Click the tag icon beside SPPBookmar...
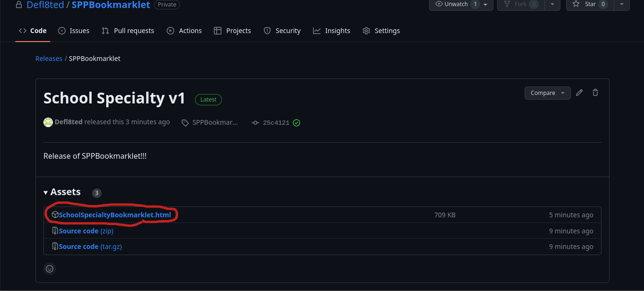Viewport: 644px width, 291px height. (x=185, y=123)
